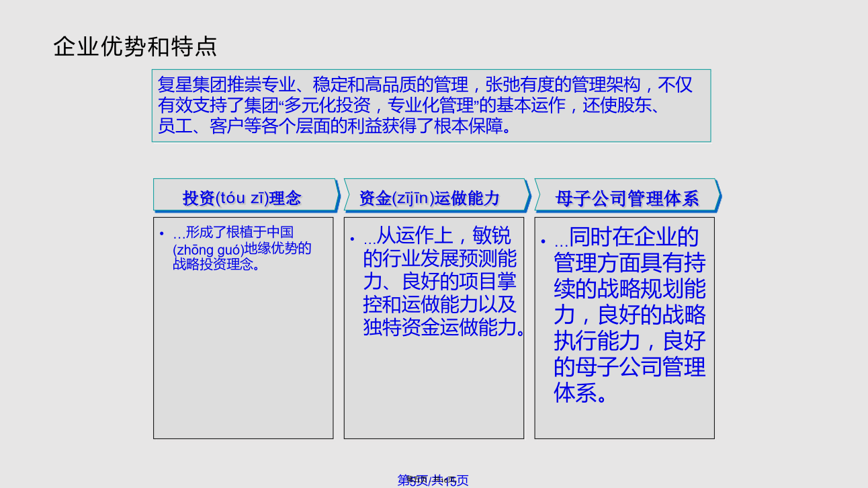Viewport: 868px width, 488px height.
Task: Click the page indicator 第5页/共15页
Action: tap(433, 480)
